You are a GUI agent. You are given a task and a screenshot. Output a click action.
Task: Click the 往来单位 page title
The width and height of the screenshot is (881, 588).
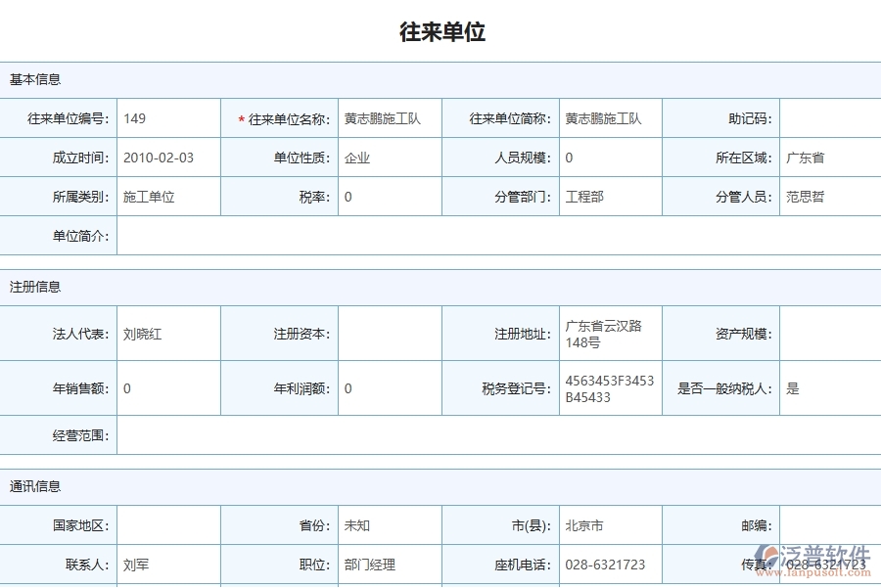click(440, 32)
